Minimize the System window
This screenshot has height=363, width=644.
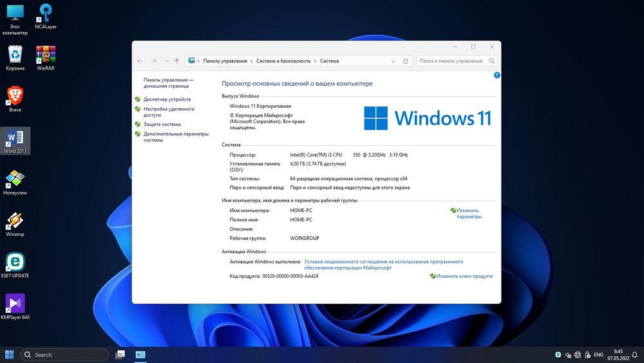[x=455, y=46]
